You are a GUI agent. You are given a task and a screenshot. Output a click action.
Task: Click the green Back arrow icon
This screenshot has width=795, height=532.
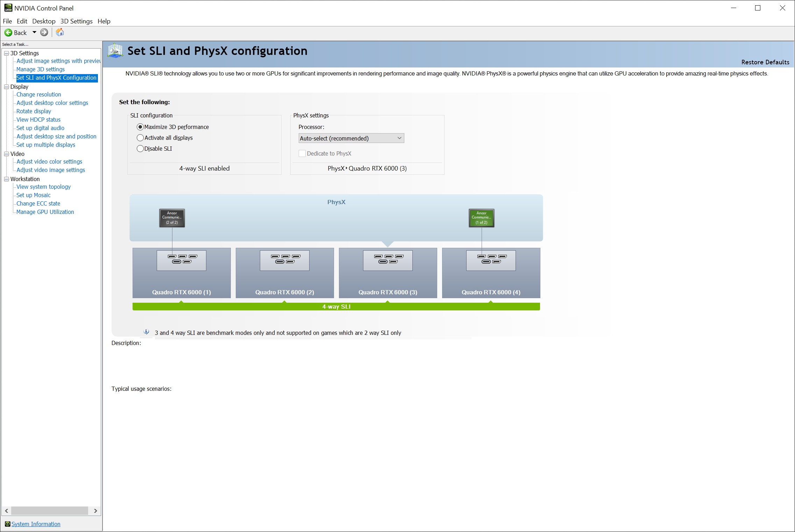8,33
